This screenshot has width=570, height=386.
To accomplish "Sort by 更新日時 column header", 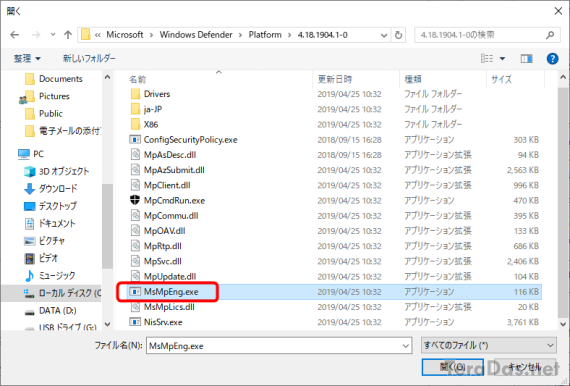I will coord(334,79).
